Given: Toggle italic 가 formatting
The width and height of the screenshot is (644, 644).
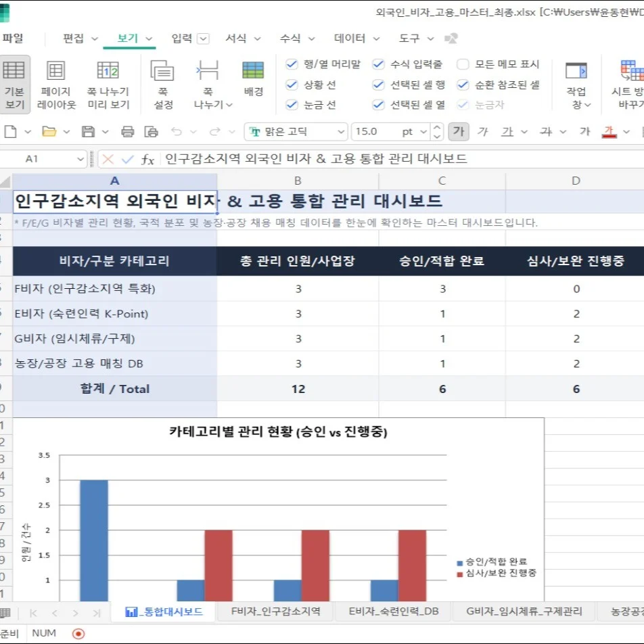Looking at the screenshot, I should point(482,132).
